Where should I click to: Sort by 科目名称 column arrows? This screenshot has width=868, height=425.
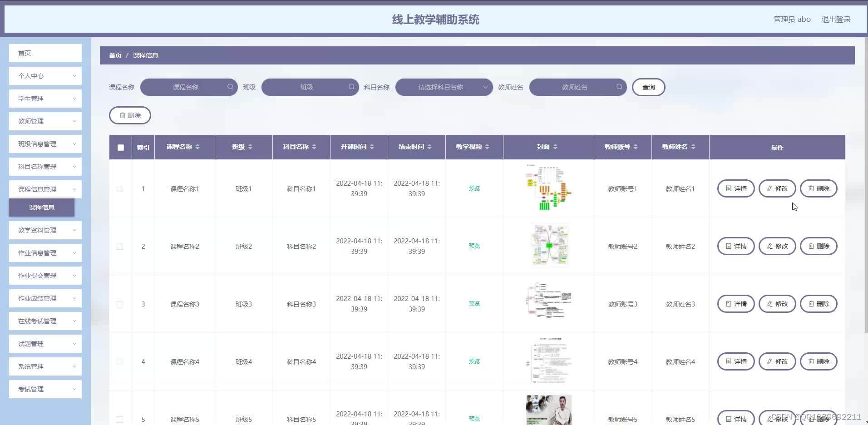pyautogui.click(x=314, y=147)
